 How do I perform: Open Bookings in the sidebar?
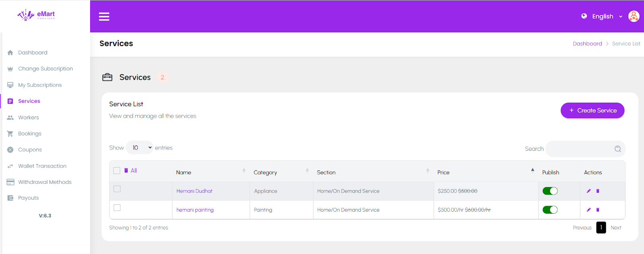click(29, 133)
